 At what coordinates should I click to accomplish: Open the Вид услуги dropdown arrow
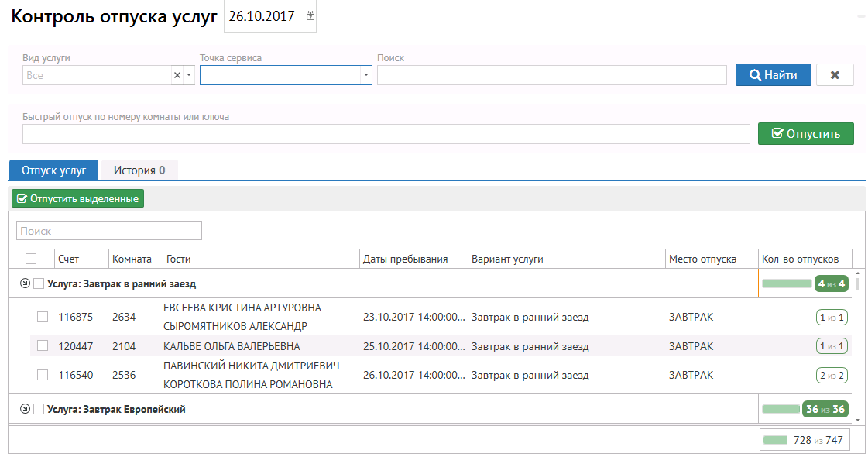[190, 75]
